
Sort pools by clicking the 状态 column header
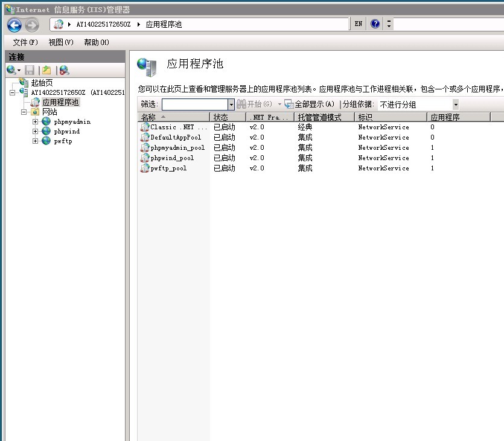228,117
